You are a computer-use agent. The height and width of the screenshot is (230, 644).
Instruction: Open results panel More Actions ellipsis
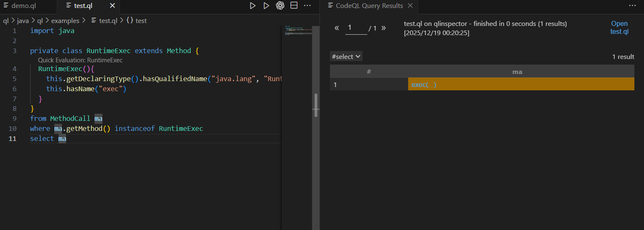pyautogui.click(x=632, y=6)
